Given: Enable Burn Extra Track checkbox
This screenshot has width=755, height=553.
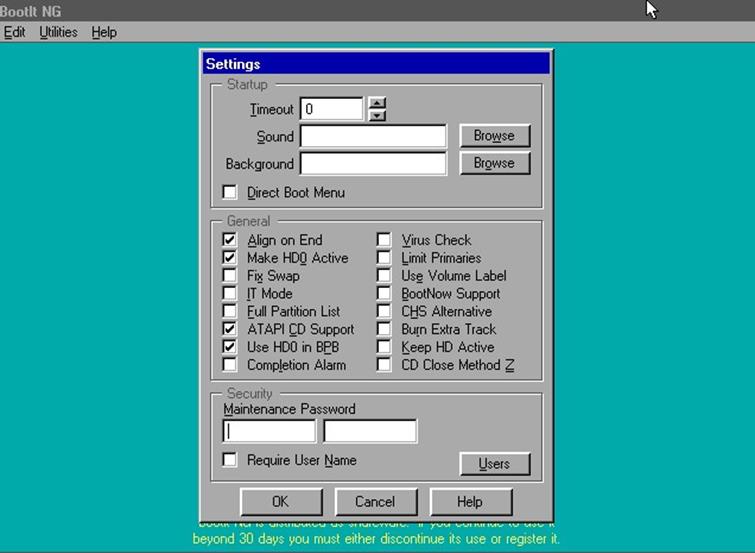Looking at the screenshot, I should pos(384,329).
